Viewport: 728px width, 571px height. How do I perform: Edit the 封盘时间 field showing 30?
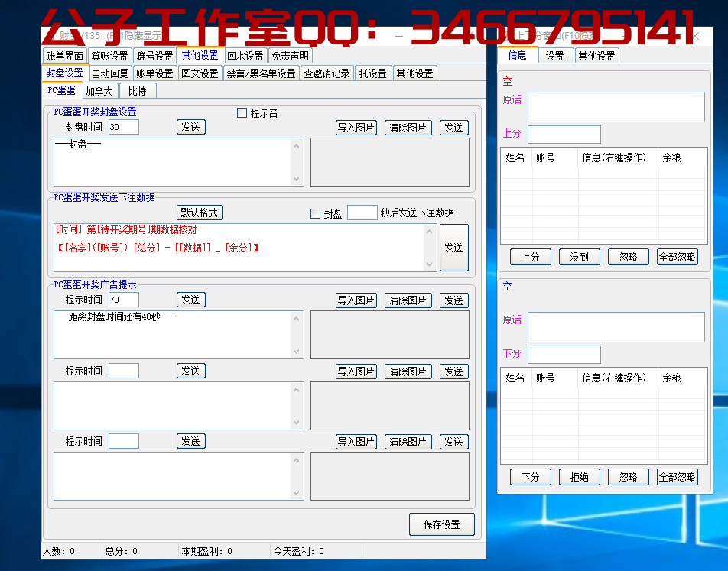point(124,127)
